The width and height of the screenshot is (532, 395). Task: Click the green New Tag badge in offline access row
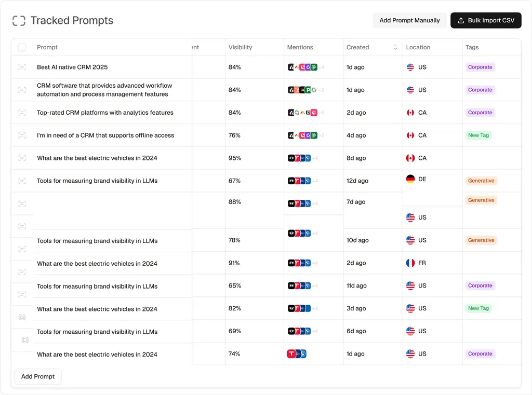point(478,135)
